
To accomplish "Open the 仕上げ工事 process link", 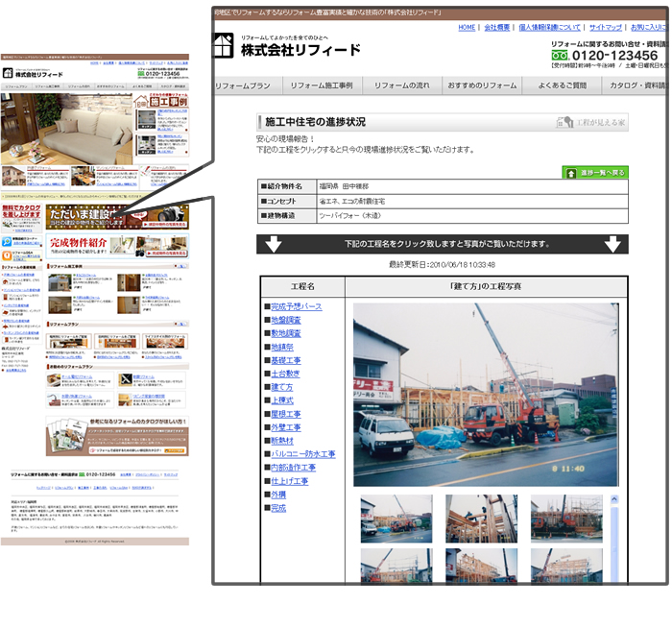I will pos(289,481).
